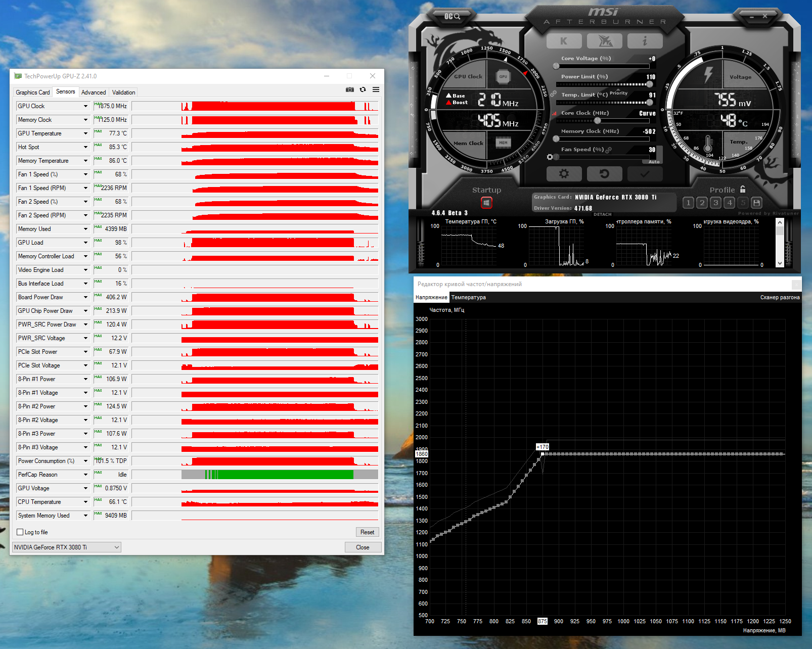Image resolution: width=812 pixels, height=649 pixels.
Task: Click the GPU-Z refresh icon
Action: pos(363,89)
